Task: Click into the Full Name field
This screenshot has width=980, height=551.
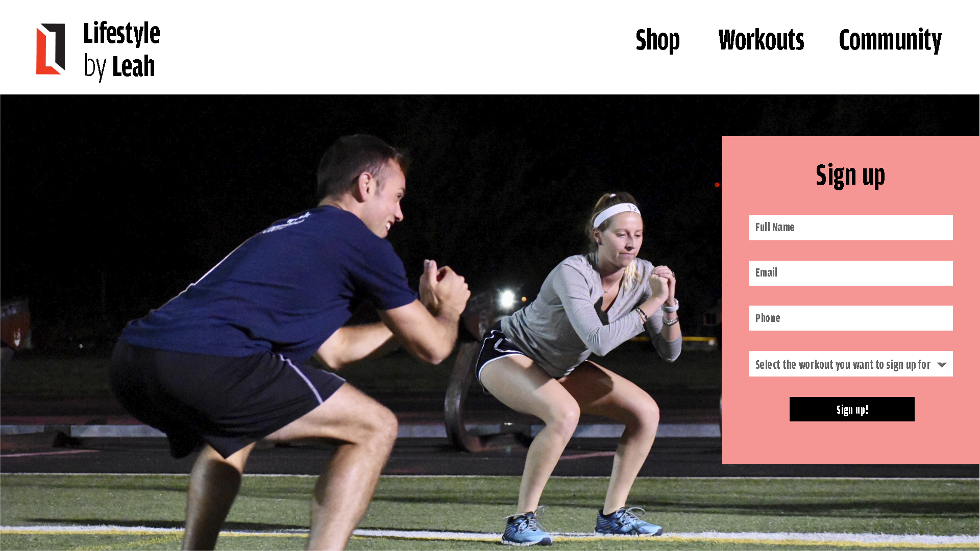Action: [x=850, y=228]
